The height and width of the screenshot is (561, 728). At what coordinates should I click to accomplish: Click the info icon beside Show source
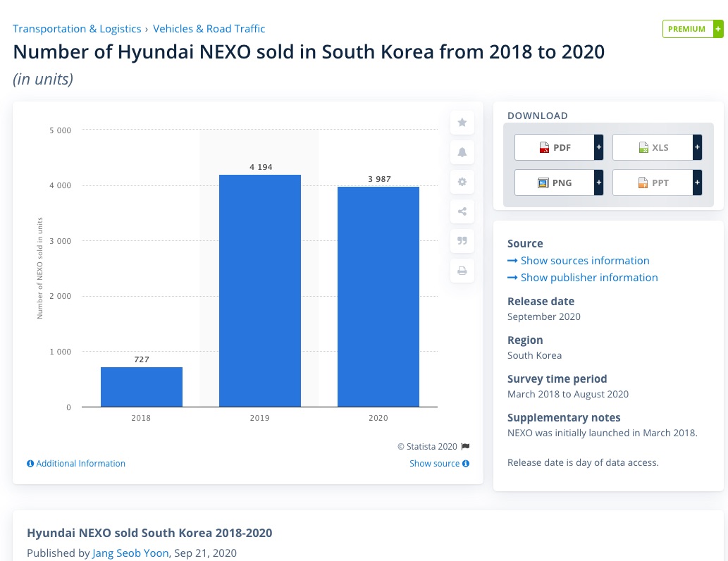click(466, 464)
